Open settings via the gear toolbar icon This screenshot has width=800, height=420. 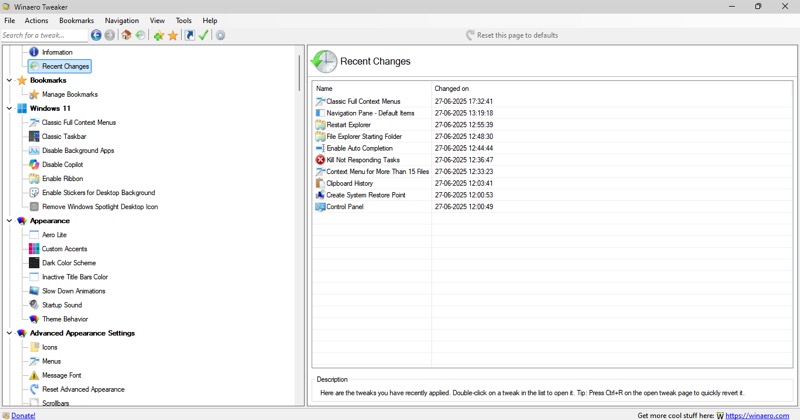220,35
